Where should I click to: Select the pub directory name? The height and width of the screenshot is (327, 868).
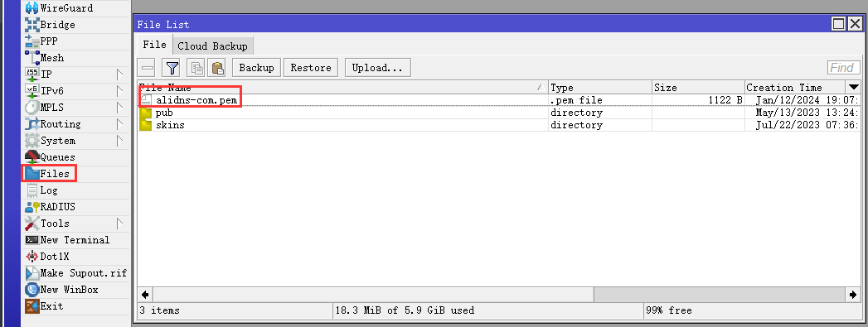[x=164, y=113]
